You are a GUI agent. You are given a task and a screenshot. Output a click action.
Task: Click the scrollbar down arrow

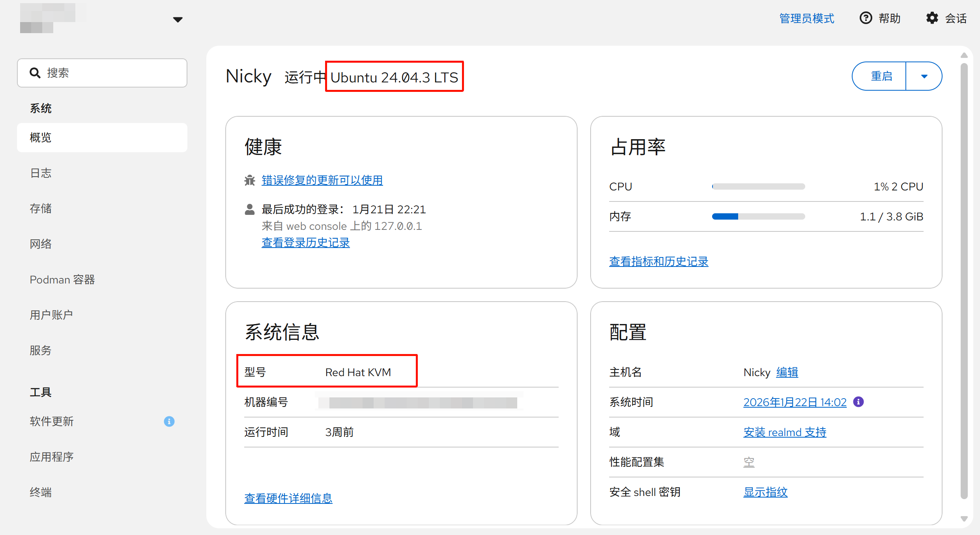(964, 519)
